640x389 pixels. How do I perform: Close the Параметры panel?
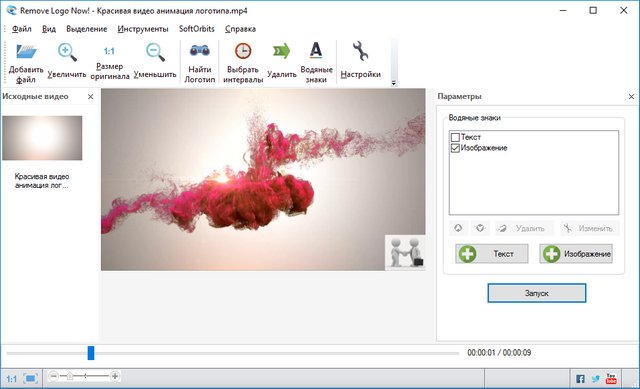[x=631, y=97]
